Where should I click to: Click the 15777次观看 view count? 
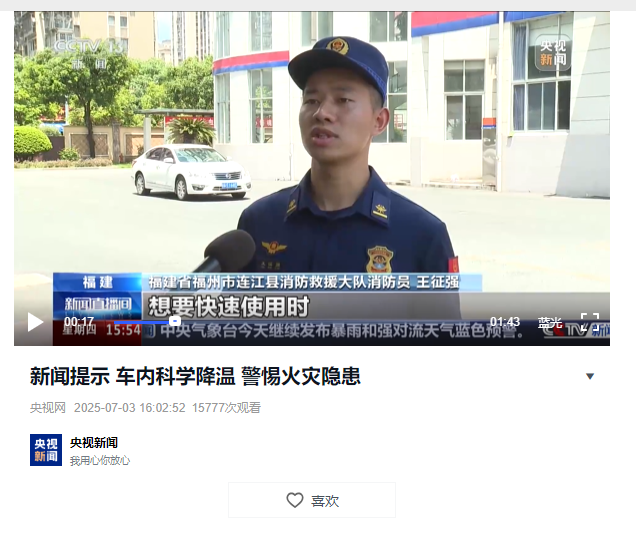[226, 407]
